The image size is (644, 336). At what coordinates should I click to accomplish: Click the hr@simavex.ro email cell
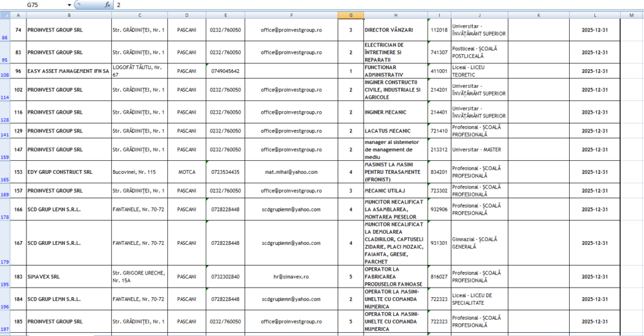(292, 277)
